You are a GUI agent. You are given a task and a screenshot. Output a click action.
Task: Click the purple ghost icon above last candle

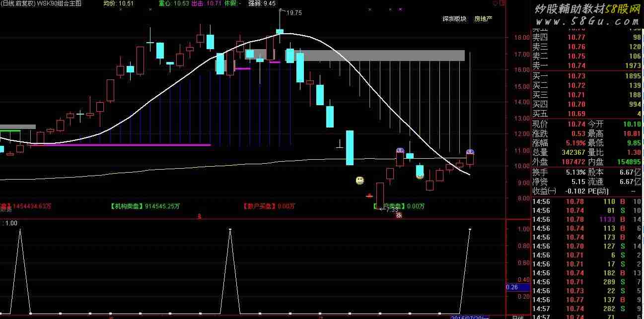click(470, 151)
